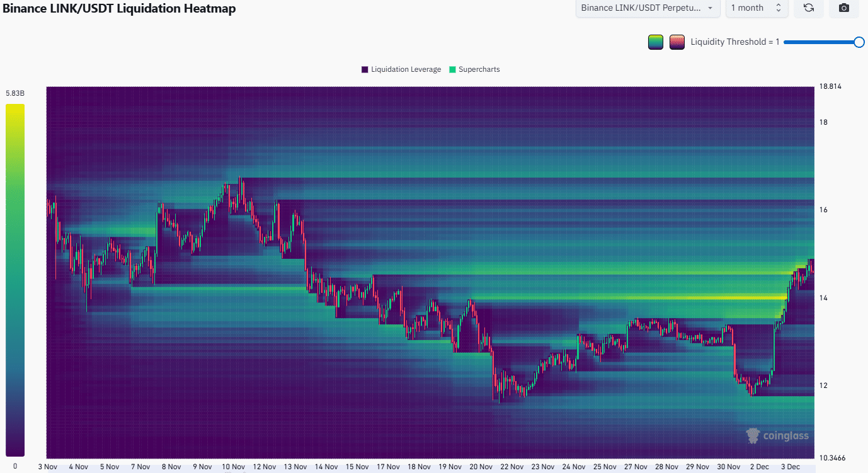The width and height of the screenshot is (868, 473).
Task: Take a chart screenshot with camera icon
Action: click(x=844, y=8)
